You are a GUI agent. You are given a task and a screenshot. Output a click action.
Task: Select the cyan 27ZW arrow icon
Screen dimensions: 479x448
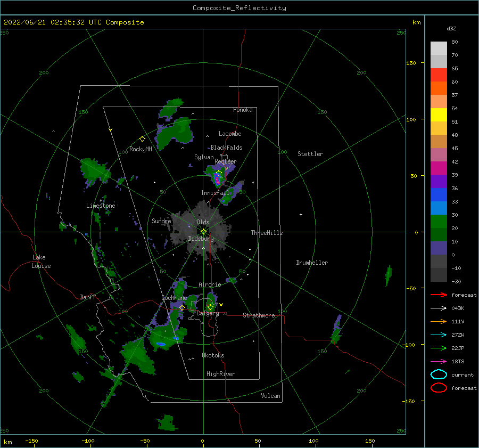439,335
